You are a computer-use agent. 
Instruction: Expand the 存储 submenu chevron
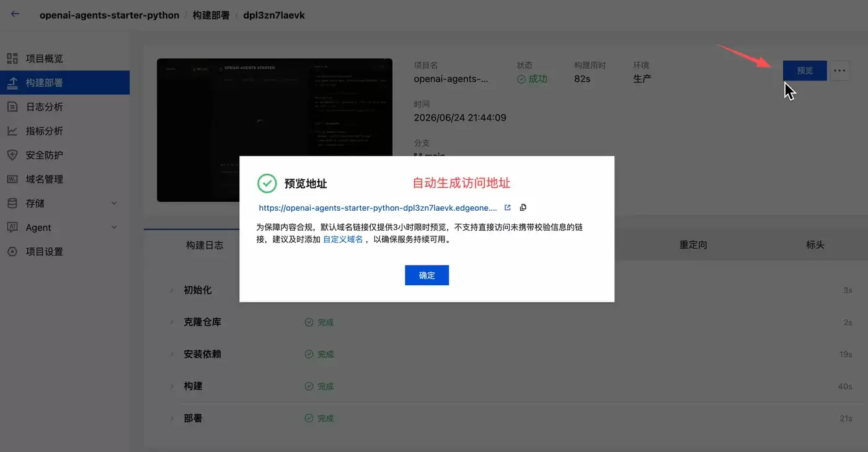coord(113,203)
